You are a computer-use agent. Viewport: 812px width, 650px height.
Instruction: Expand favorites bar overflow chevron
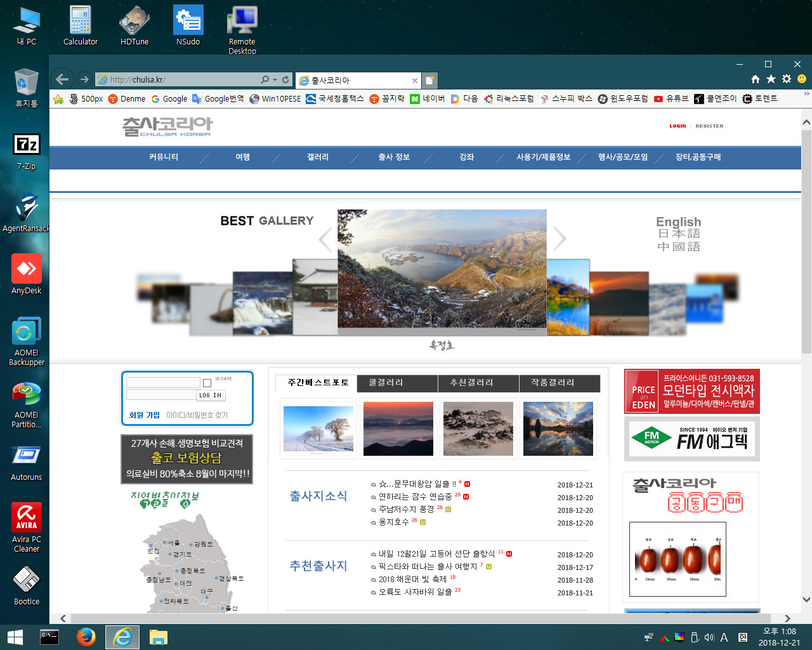(806, 94)
